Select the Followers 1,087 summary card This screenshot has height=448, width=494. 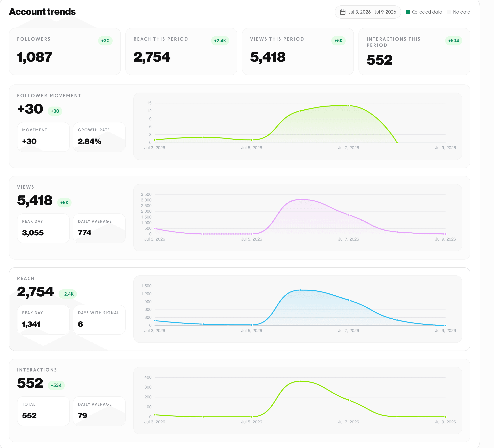click(65, 51)
